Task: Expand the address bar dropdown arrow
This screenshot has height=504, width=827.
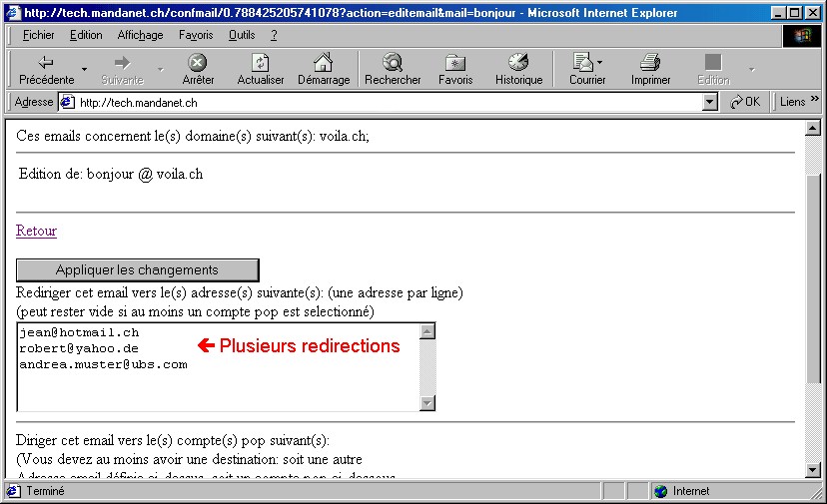Action: pos(710,102)
